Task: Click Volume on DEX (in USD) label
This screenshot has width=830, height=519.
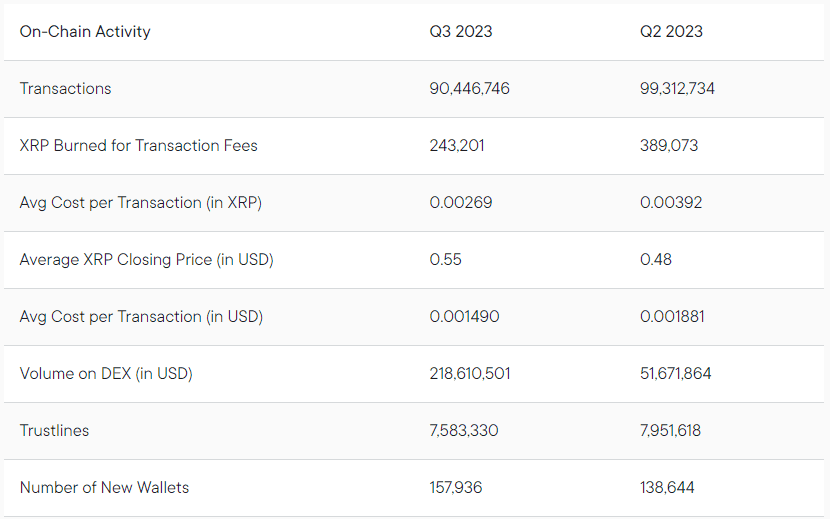Action: pyautogui.click(x=106, y=374)
